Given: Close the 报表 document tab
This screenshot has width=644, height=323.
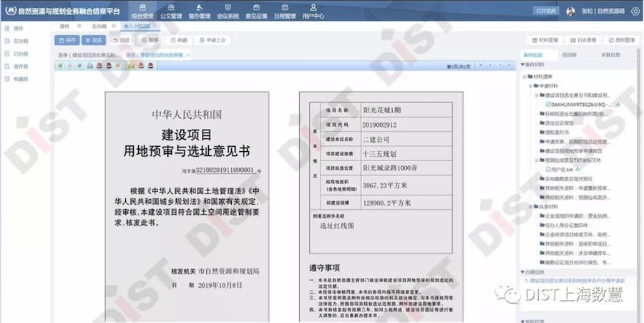Looking at the screenshot, I should [188, 54].
